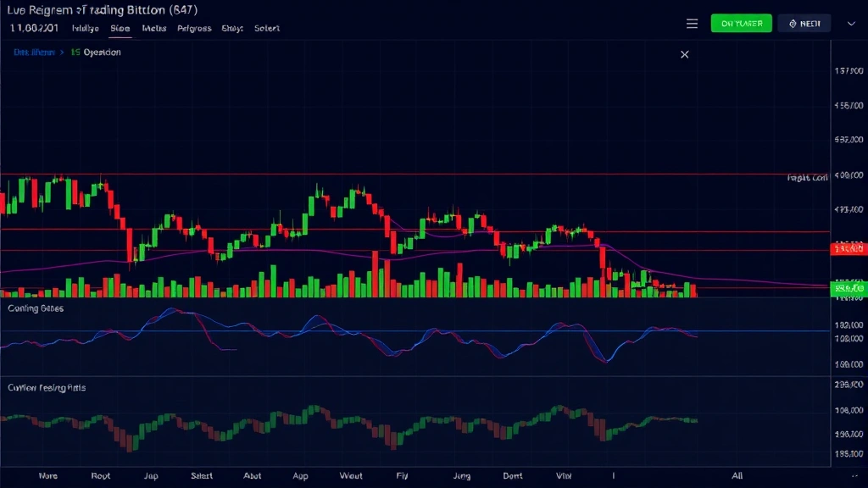Click the App label on the time axis

pos(300,476)
